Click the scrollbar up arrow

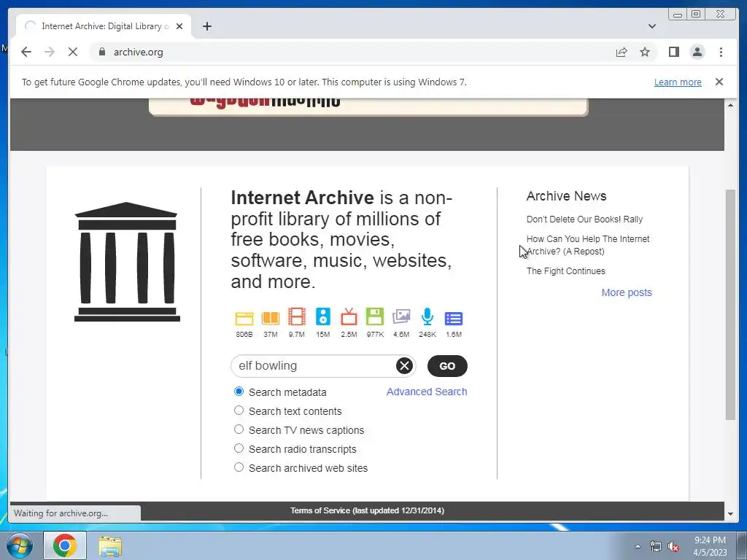tap(730, 105)
